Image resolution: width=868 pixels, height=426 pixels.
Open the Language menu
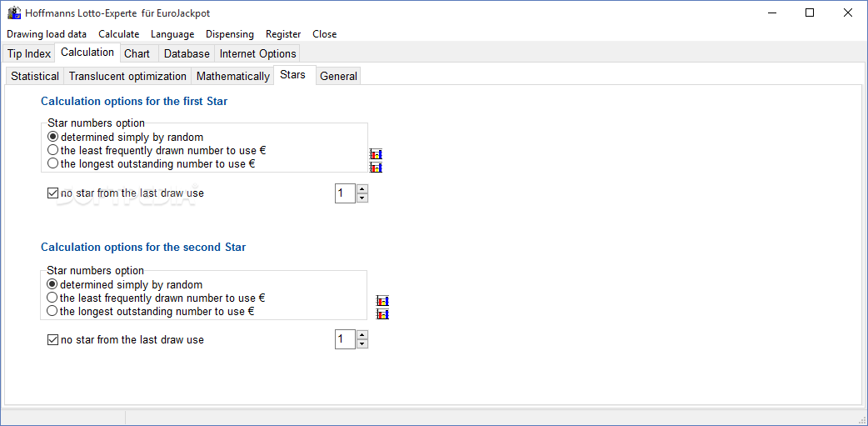click(x=172, y=34)
